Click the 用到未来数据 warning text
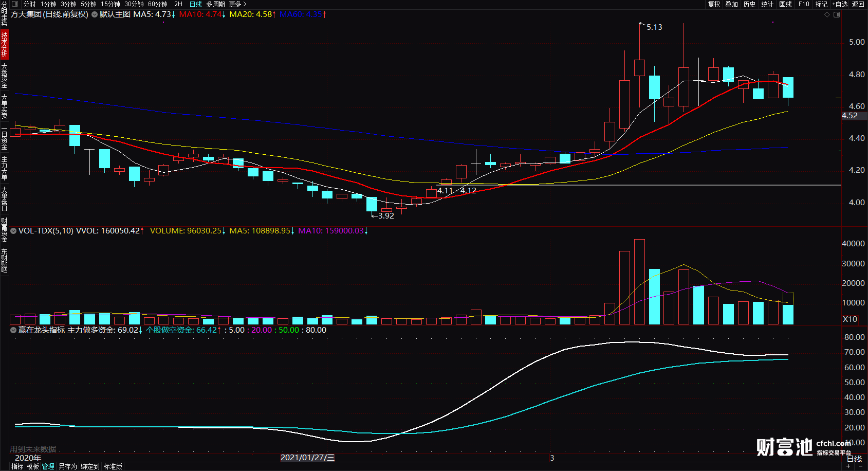Image resolution: width=868 pixels, height=471 pixels. (33, 449)
